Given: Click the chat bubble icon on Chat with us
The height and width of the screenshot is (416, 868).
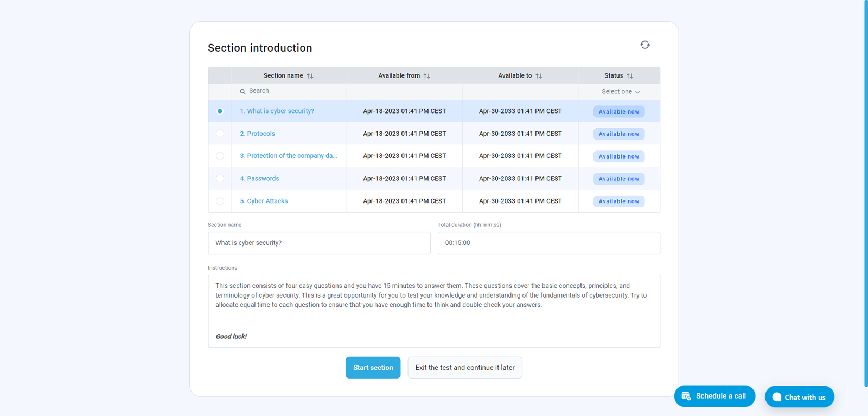Looking at the screenshot, I should pos(777,397).
